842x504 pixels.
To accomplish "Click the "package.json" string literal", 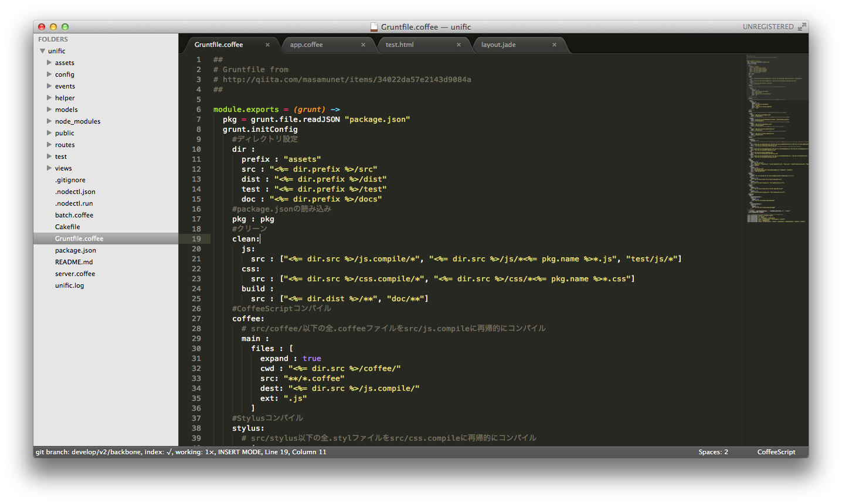I will 377,119.
